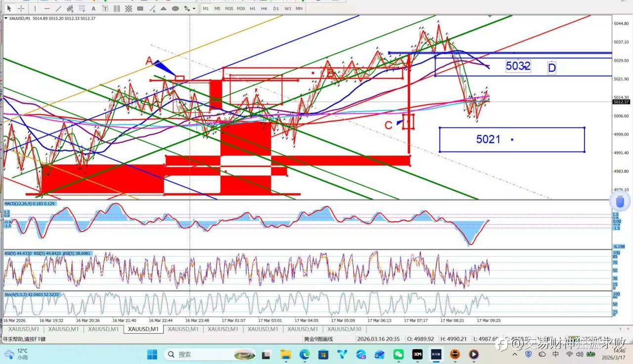Switch chart to M5 timeframe

coord(217,8)
